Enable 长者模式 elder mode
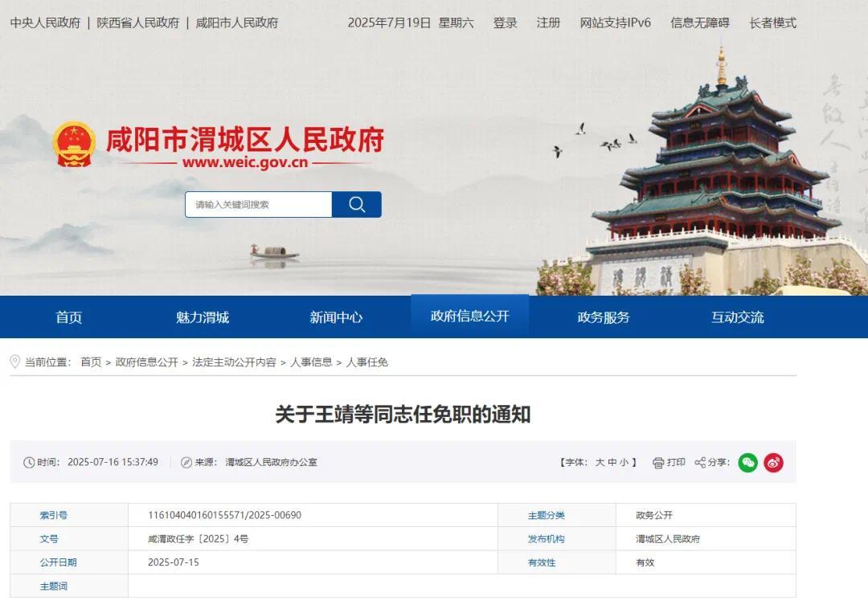Viewport: 868px width, 609px height. (x=770, y=23)
